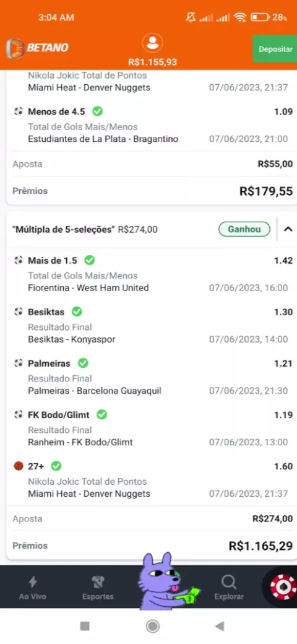Viewport: 297px width, 644px height.
Task: Open the casino chip icon
Action: [283, 586]
